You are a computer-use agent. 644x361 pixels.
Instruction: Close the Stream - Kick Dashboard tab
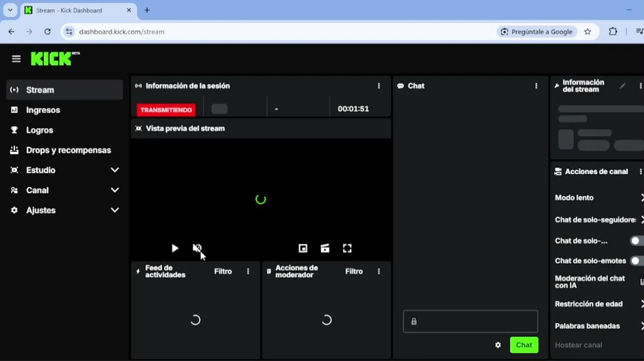[x=129, y=10]
